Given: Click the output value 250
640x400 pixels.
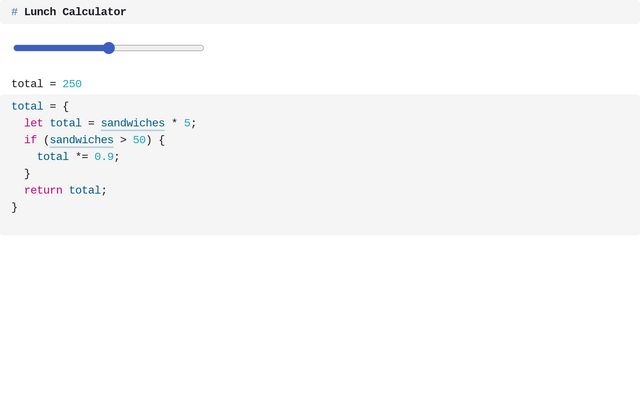Looking at the screenshot, I should [72, 84].
